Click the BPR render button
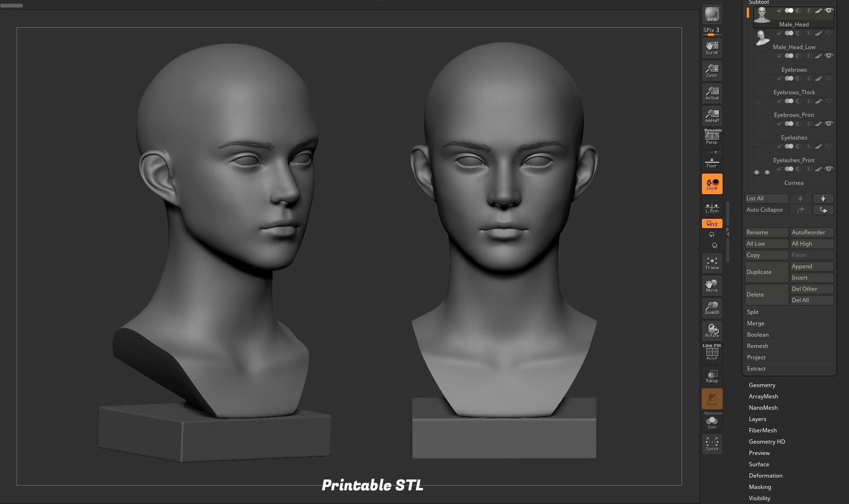Screen dimensions: 849x504 pos(712,14)
